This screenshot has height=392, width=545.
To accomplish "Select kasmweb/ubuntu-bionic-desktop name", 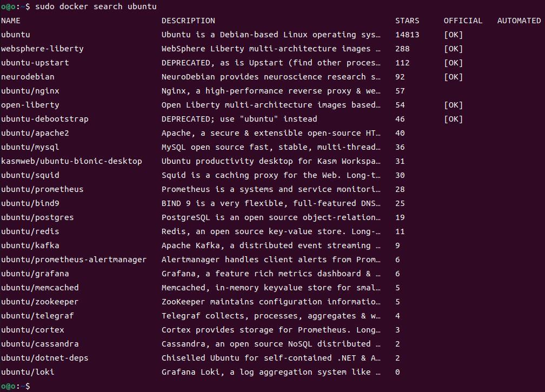I will 71,161.
